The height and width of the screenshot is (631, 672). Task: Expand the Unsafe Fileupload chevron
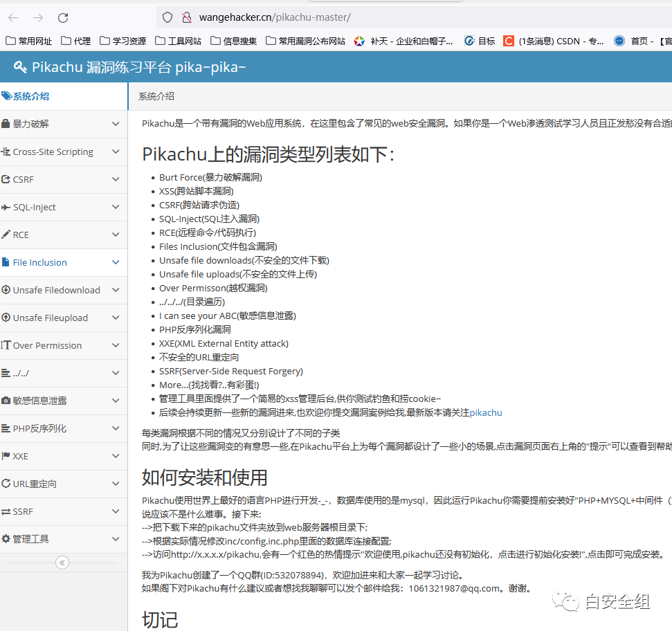click(x=116, y=318)
